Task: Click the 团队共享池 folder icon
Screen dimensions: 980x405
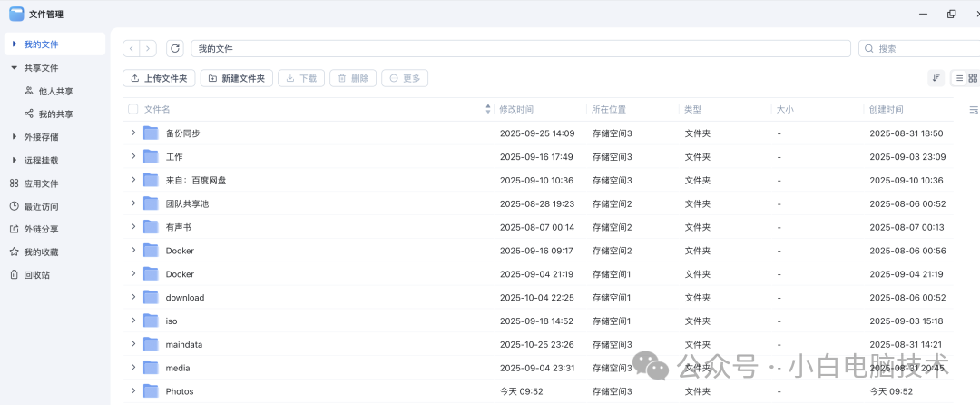Action: point(151,203)
